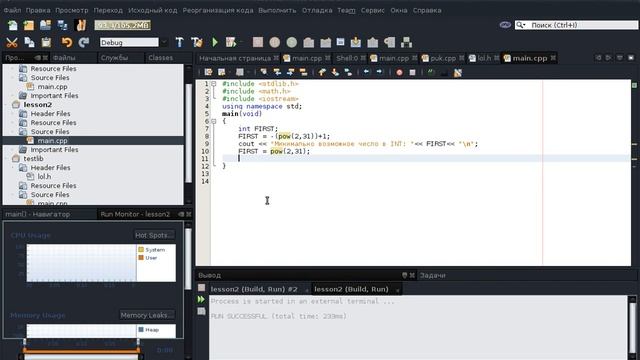Open the Реорганизация кода menu
The width and height of the screenshot is (640, 360).
[218, 10]
